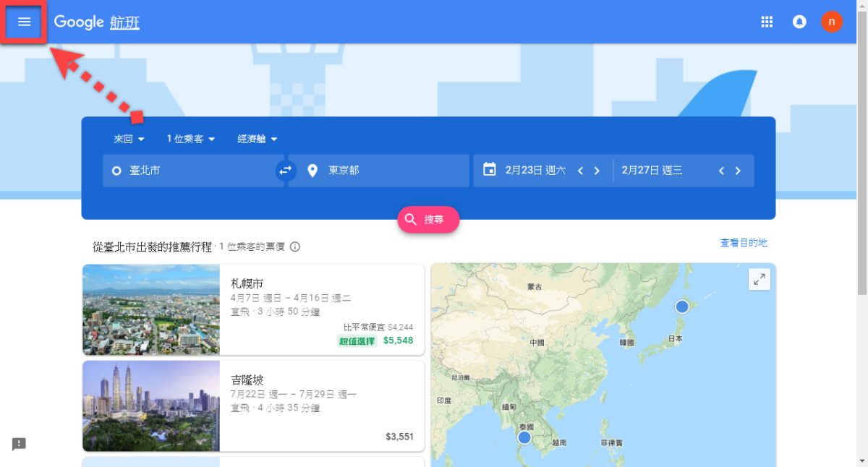Click the map marker near 泰國
The image size is (868, 467).
(524, 437)
